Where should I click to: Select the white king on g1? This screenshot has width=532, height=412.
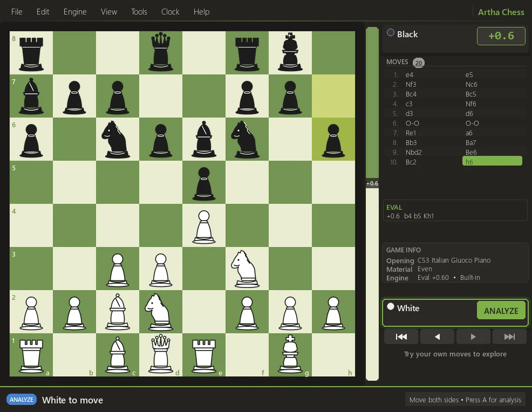290,355
